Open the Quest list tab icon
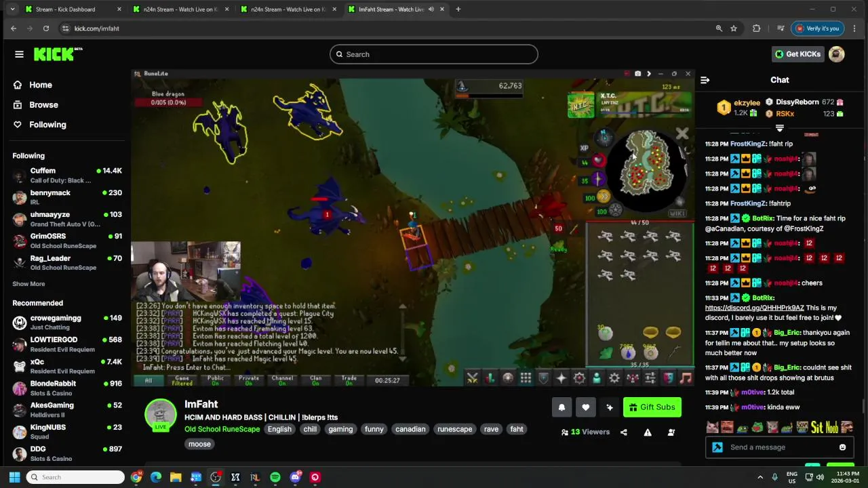 click(x=507, y=378)
